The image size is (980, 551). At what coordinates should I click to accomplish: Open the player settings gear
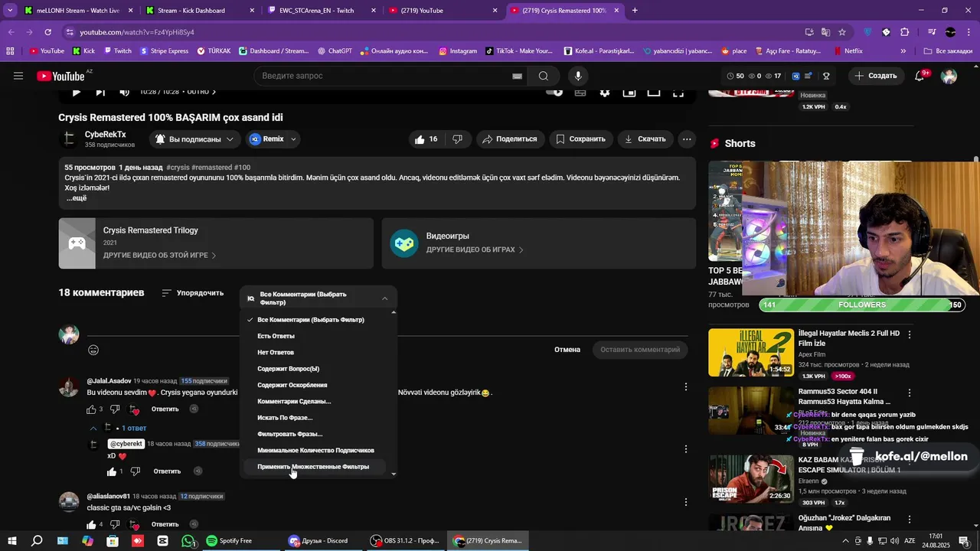click(x=605, y=92)
